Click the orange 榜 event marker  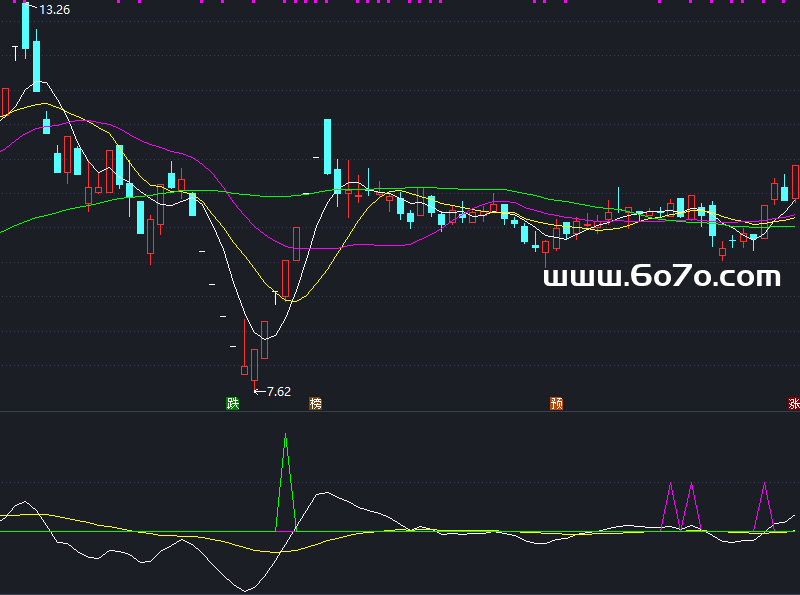(316, 403)
